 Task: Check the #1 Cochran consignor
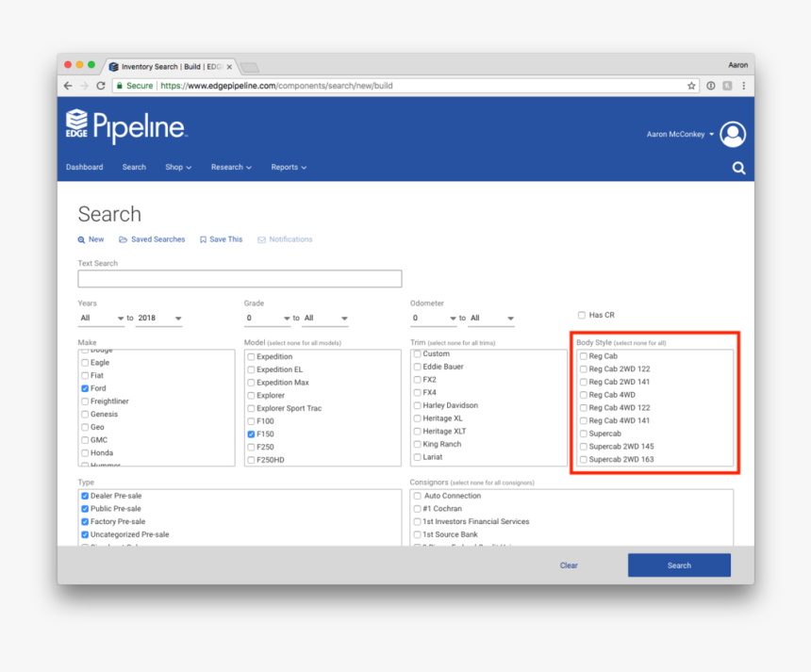pos(417,509)
